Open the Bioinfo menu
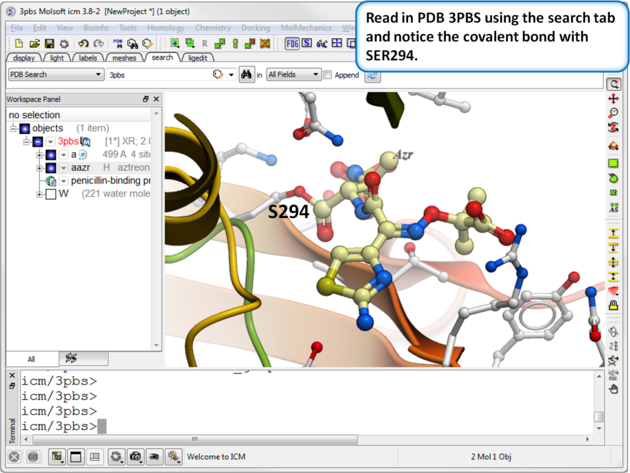Screen dimensions: 630x473 pos(96,28)
